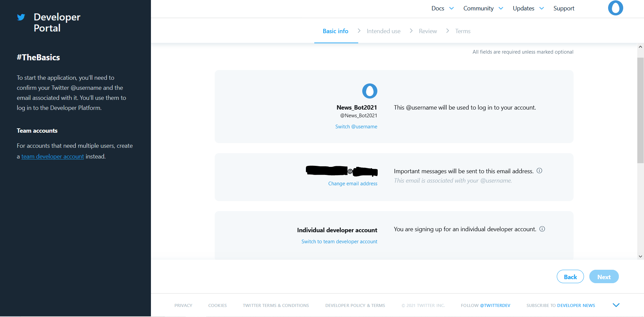The image size is (644, 317).
Task: Open the profile avatar in top bar
Action: click(615, 8)
